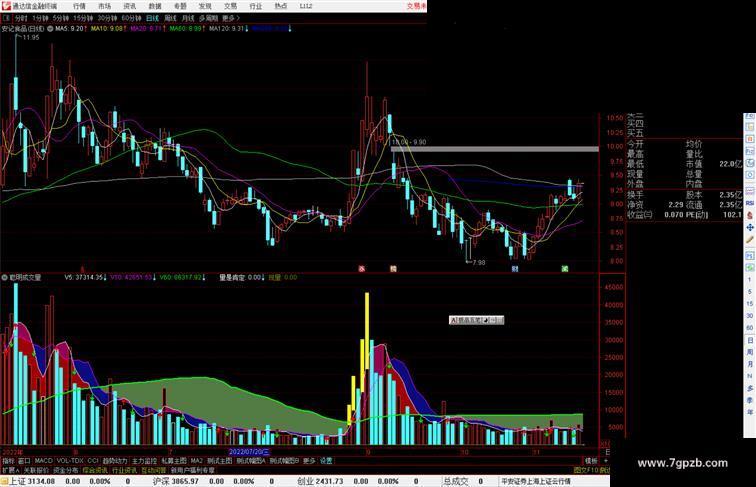Select the pencil drawing tool icon
Image resolution: width=756 pixels, height=487 pixels.
750,240
